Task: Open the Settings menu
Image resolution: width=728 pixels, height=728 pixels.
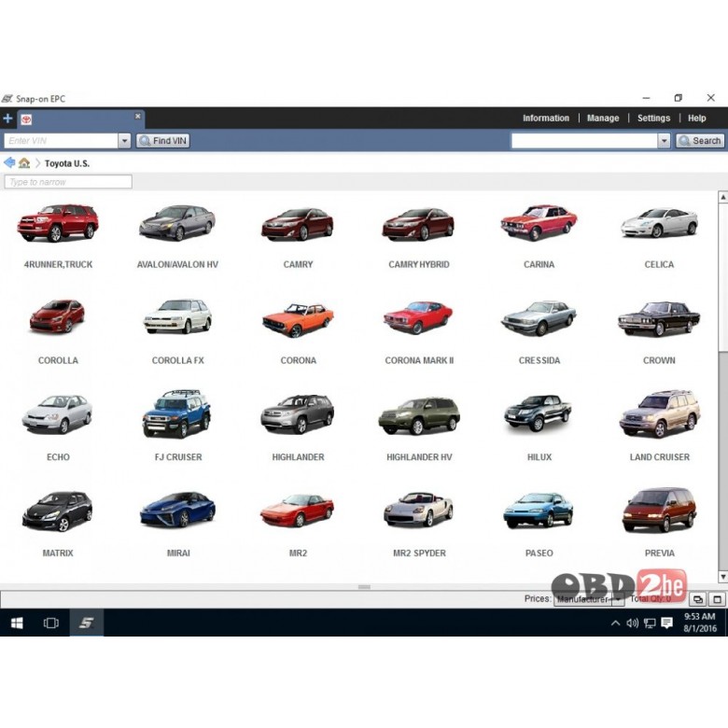Action: [653, 118]
